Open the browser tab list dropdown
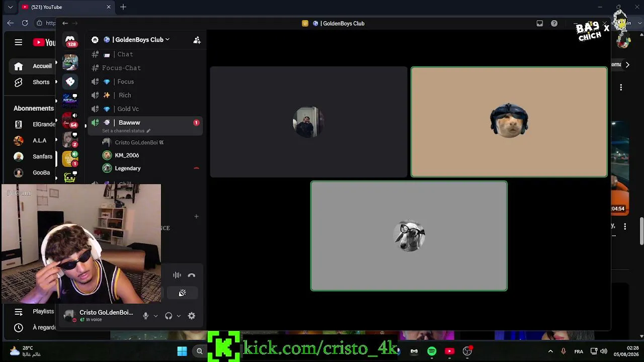The image size is (644, 362). coord(10,7)
